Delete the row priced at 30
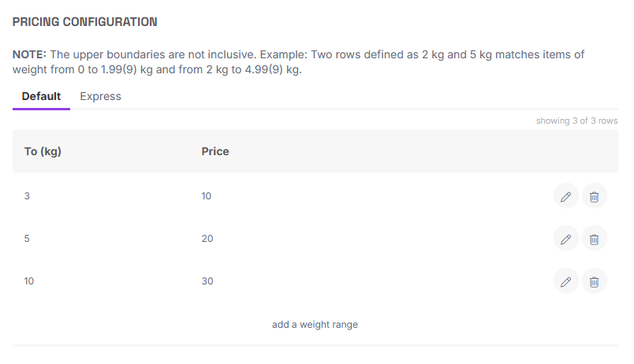The image size is (634, 364). tap(595, 281)
